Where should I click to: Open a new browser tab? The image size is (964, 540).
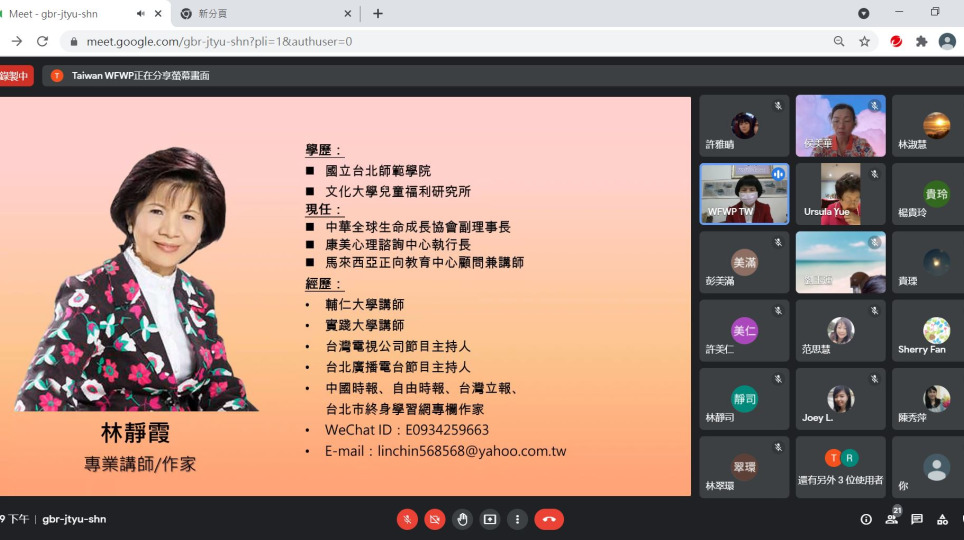pyautogui.click(x=378, y=14)
